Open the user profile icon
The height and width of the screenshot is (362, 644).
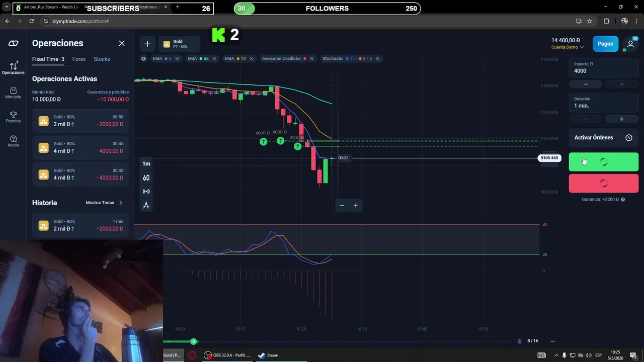pyautogui.click(x=630, y=44)
